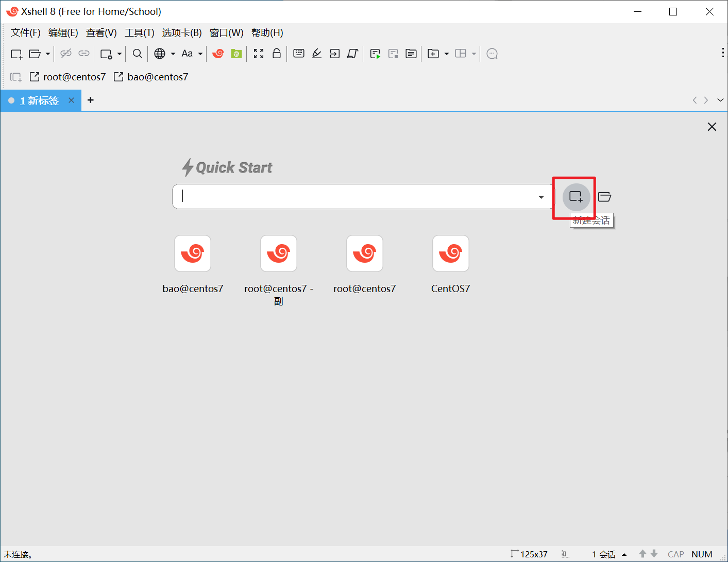Open the 查看(V) menu
Viewport: 728px width, 562px height.
click(101, 33)
